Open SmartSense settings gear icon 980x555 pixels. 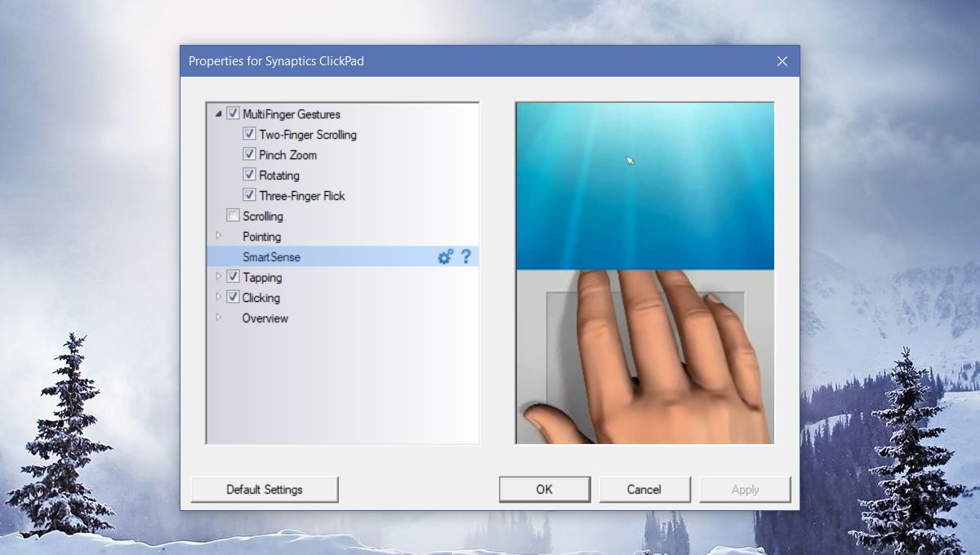(445, 257)
